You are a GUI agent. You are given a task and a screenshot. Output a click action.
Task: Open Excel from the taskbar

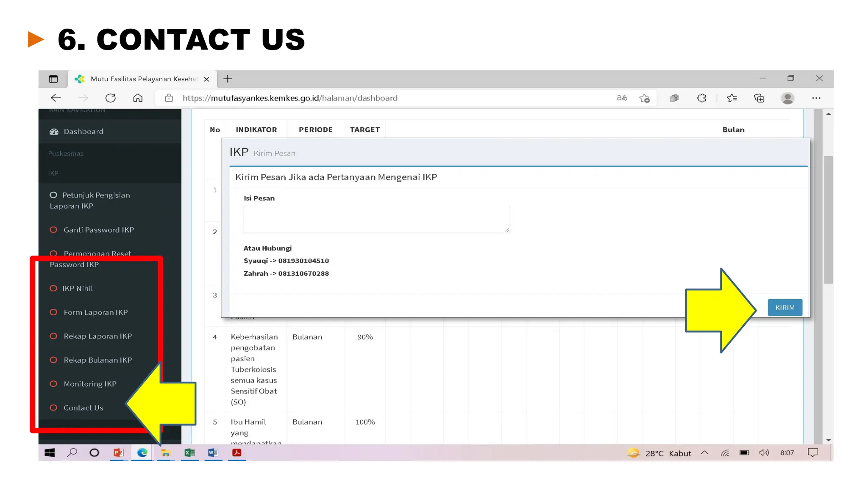click(189, 453)
